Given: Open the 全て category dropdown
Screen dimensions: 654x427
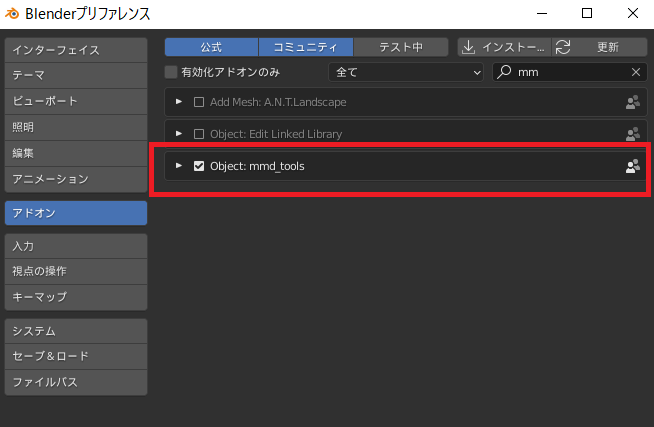Looking at the screenshot, I should tap(406, 72).
